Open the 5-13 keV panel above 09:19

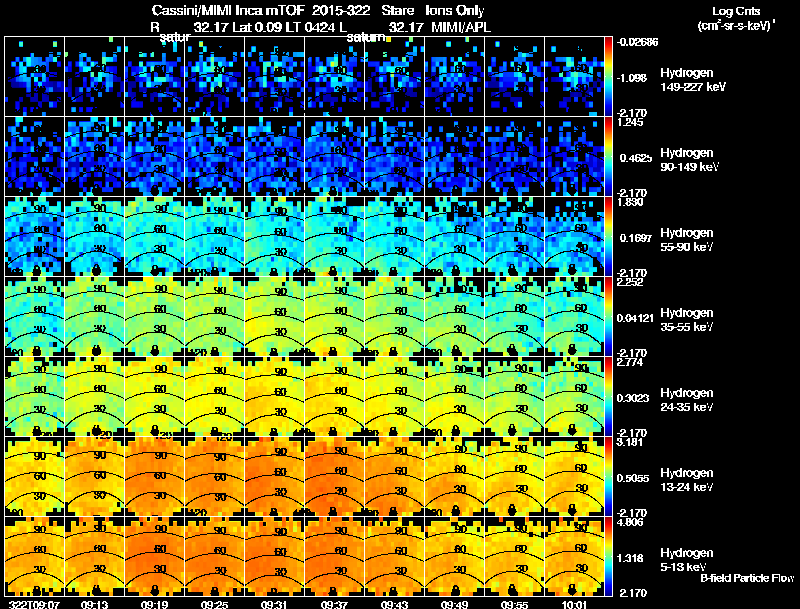[154, 556]
